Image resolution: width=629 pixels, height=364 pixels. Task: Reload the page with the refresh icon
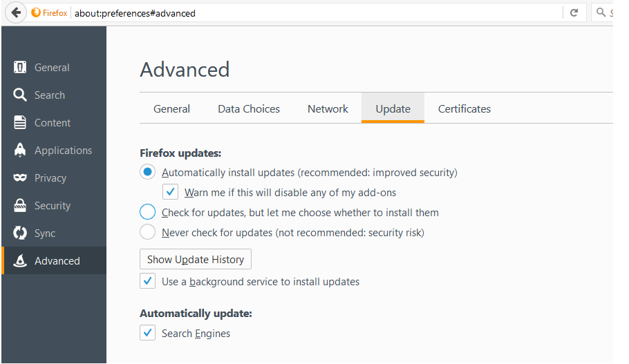coord(574,13)
